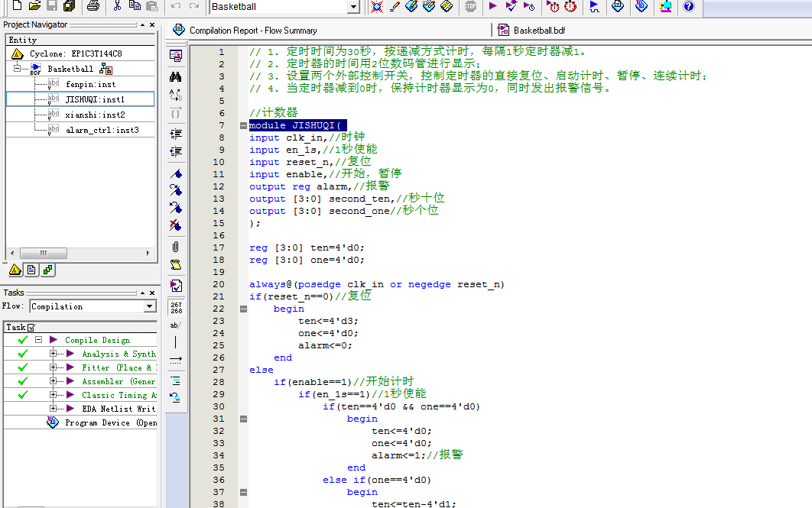Click the New file icon
The image size is (812, 508).
(17, 5)
